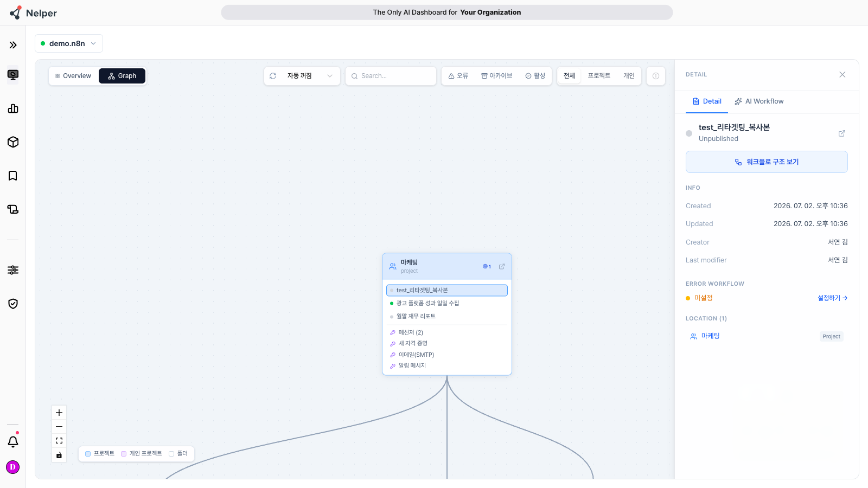Open notifications bell icon
This screenshot has height=488, width=868.
13,441
